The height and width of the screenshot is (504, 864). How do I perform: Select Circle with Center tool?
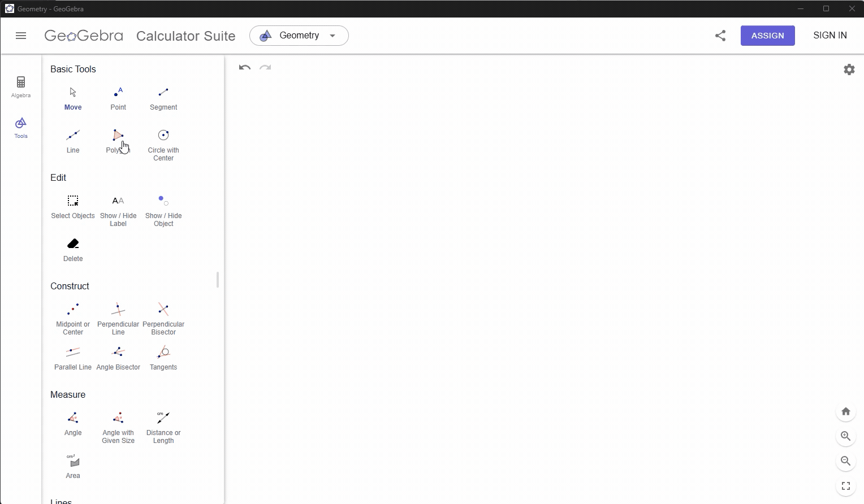pyautogui.click(x=163, y=145)
